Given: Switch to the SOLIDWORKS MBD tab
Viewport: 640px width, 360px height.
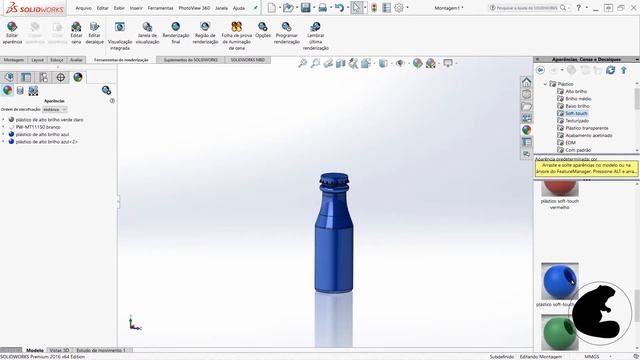Looking at the screenshot, I should (248, 60).
